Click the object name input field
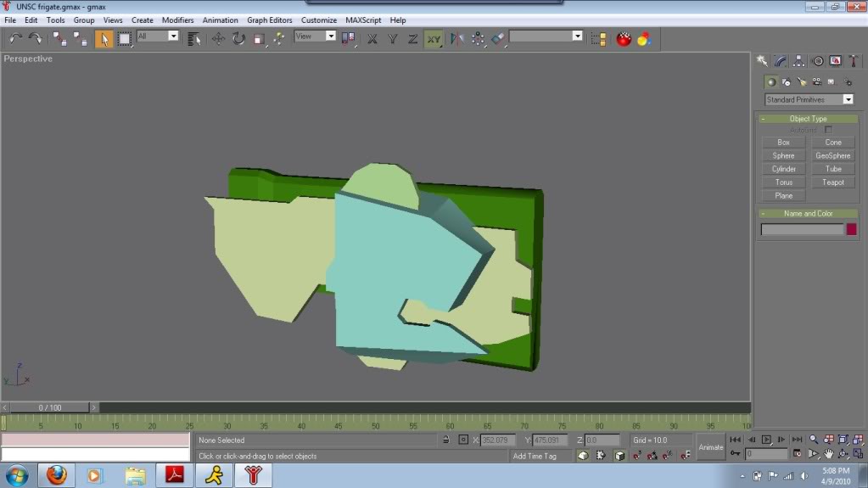 [802, 229]
